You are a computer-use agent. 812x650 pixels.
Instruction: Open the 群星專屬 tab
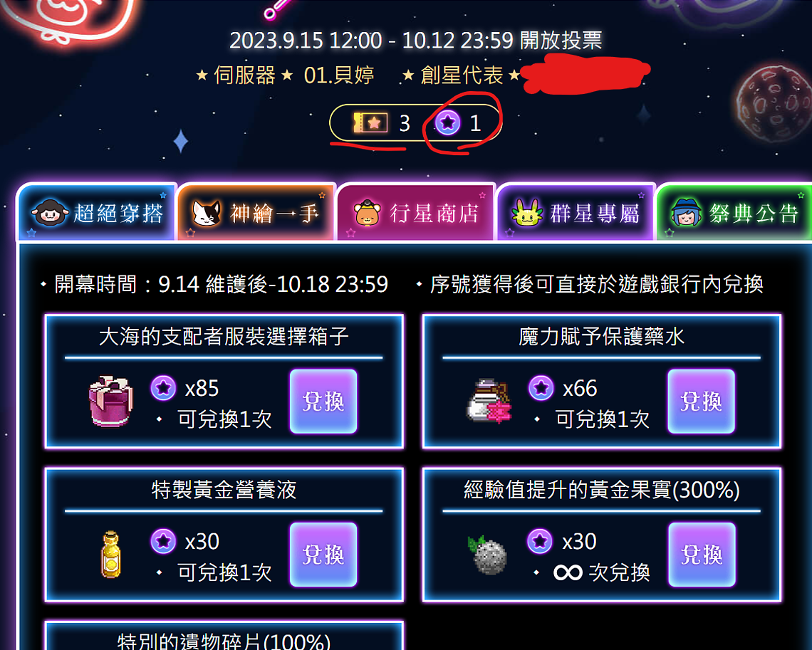[576, 212]
